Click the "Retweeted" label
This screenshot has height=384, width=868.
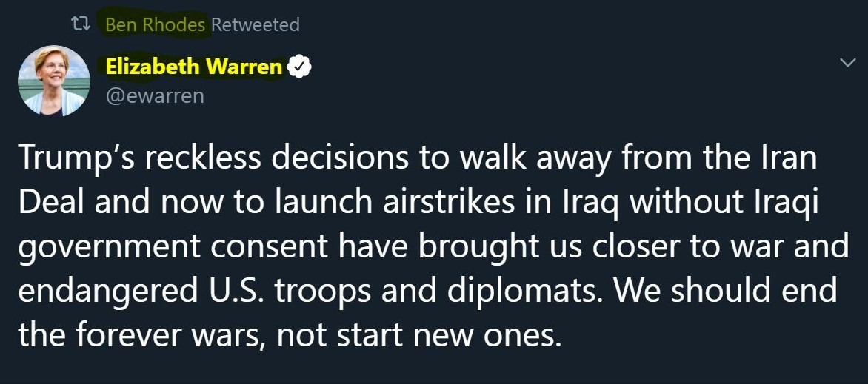click(256, 24)
